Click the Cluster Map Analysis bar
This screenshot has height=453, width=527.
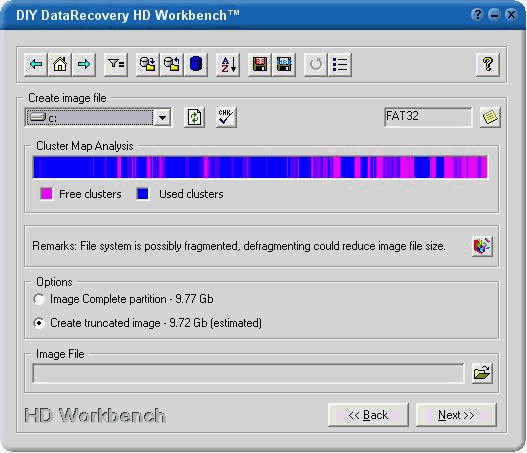pos(260,167)
